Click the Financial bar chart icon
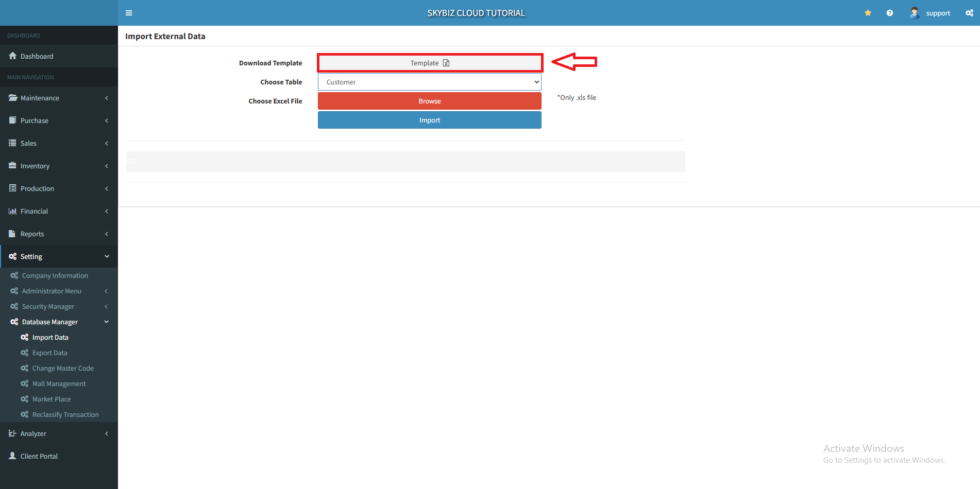980x489 pixels. coord(13,211)
